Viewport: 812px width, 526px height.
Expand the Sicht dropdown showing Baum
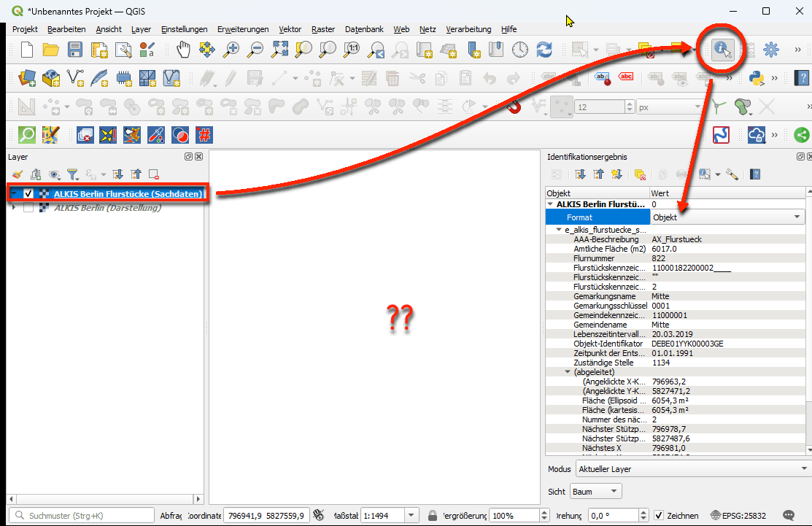595,492
